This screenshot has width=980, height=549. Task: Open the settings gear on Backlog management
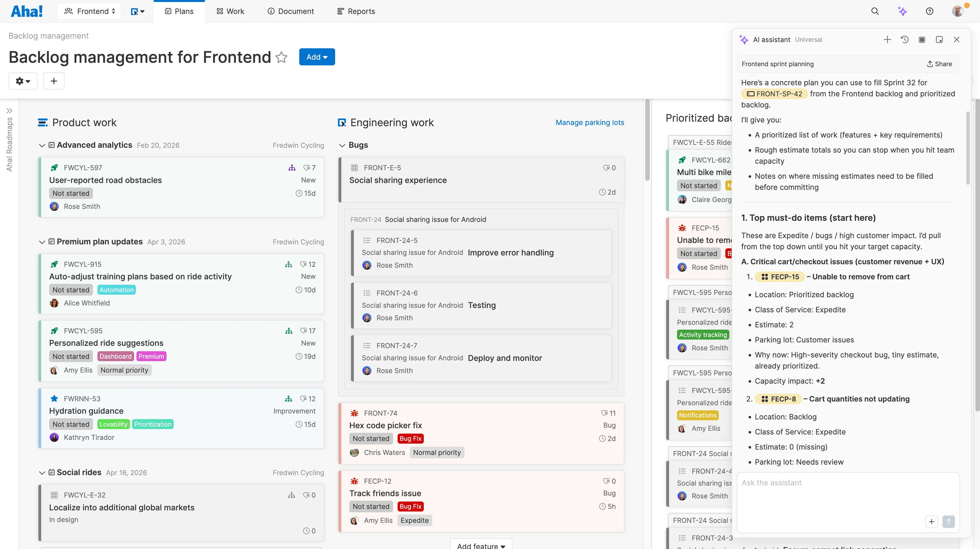(x=23, y=81)
